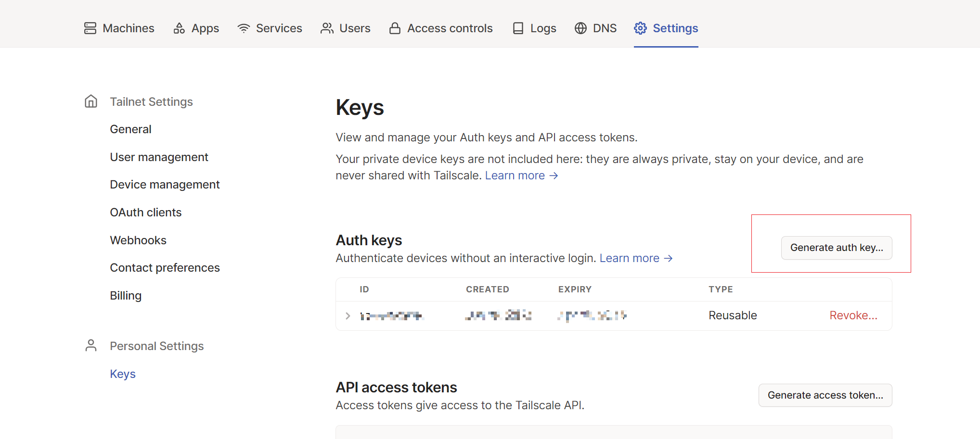Image resolution: width=980 pixels, height=439 pixels.
Task: Select Billing in Tailnet Settings
Action: coord(126,296)
